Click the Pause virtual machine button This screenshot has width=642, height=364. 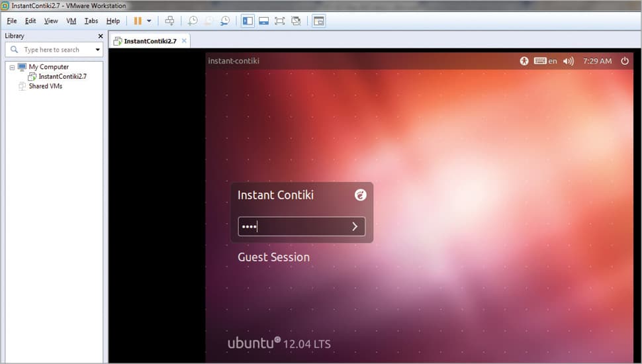(138, 21)
